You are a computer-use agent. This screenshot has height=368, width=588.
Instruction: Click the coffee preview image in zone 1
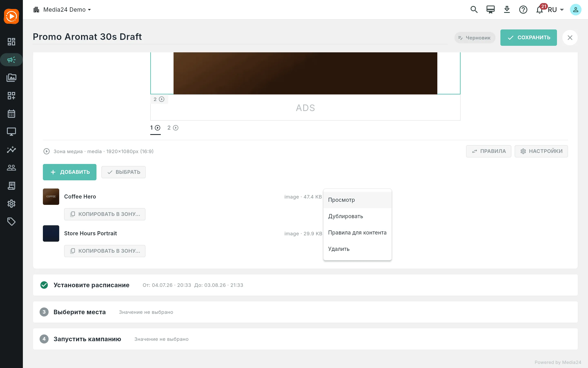click(x=305, y=73)
